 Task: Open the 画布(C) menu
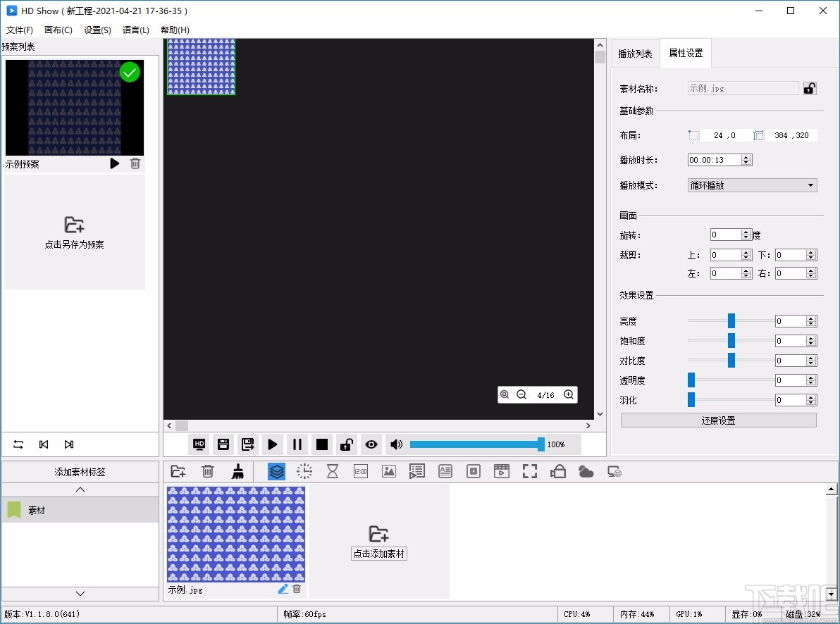tap(58, 30)
